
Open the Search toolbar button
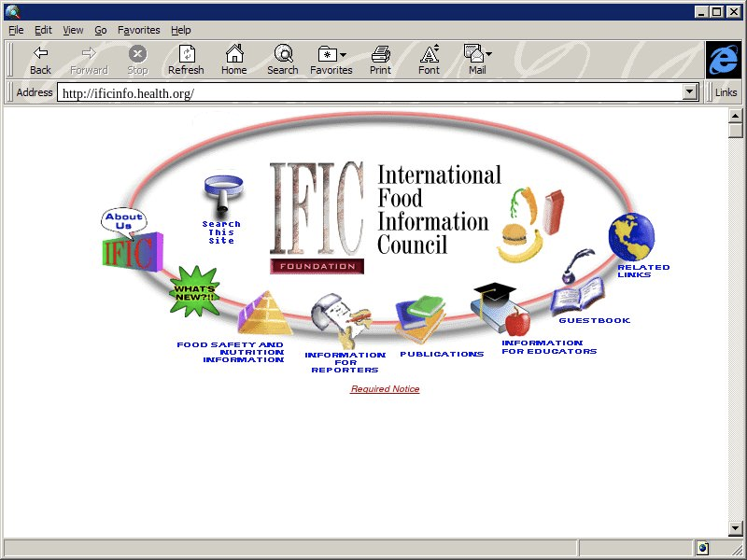pos(282,60)
